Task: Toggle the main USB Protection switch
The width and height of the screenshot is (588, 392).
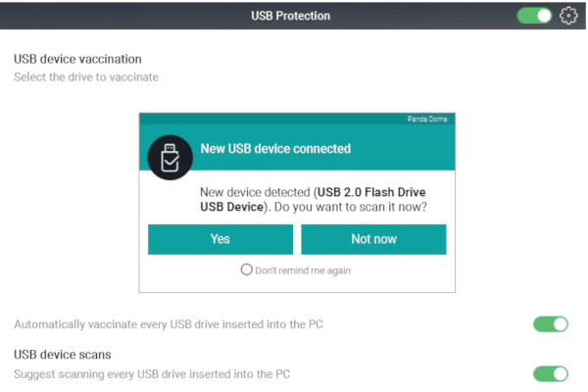Action: pyautogui.click(x=534, y=16)
